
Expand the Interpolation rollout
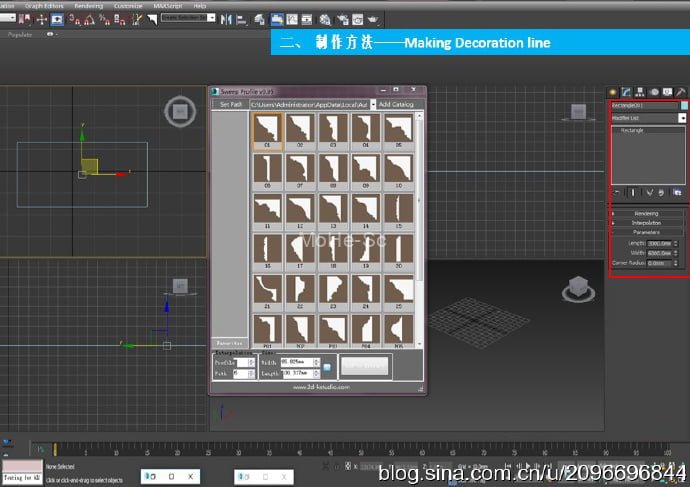[646, 223]
